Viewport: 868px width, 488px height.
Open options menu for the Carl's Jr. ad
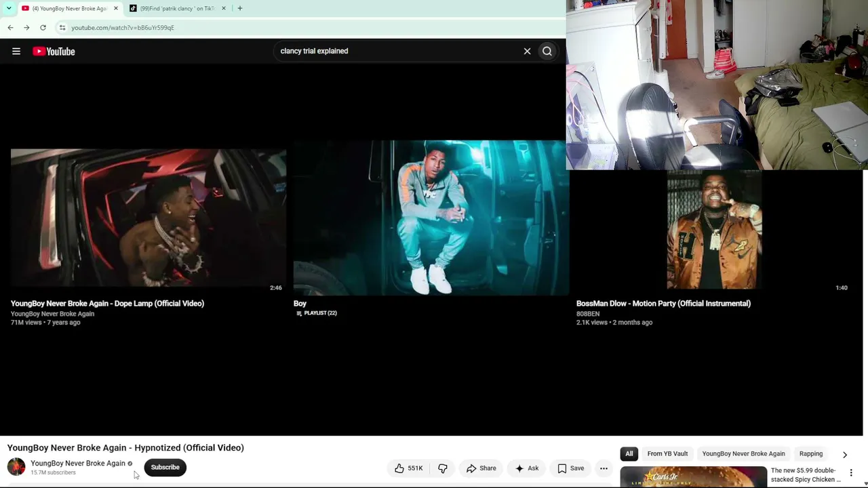pyautogui.click(x=851, y=473)
